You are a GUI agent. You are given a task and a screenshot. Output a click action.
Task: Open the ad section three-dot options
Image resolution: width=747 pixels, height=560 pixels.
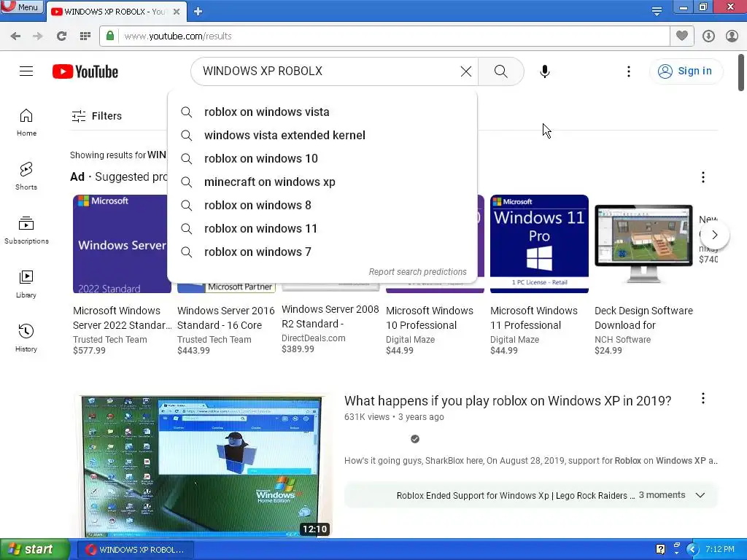(x=703, y=177)
